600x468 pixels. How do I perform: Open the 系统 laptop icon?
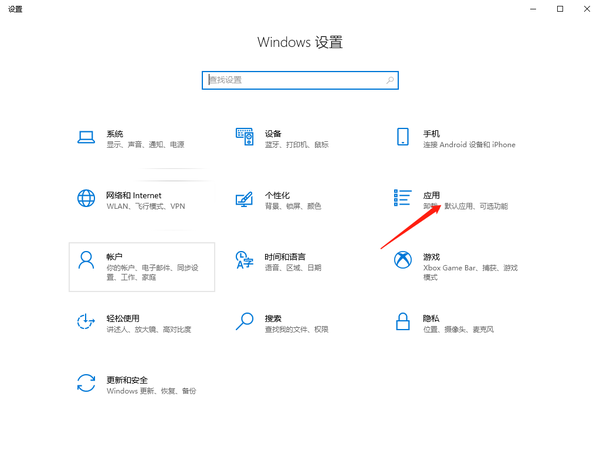(x=86, y=137)
